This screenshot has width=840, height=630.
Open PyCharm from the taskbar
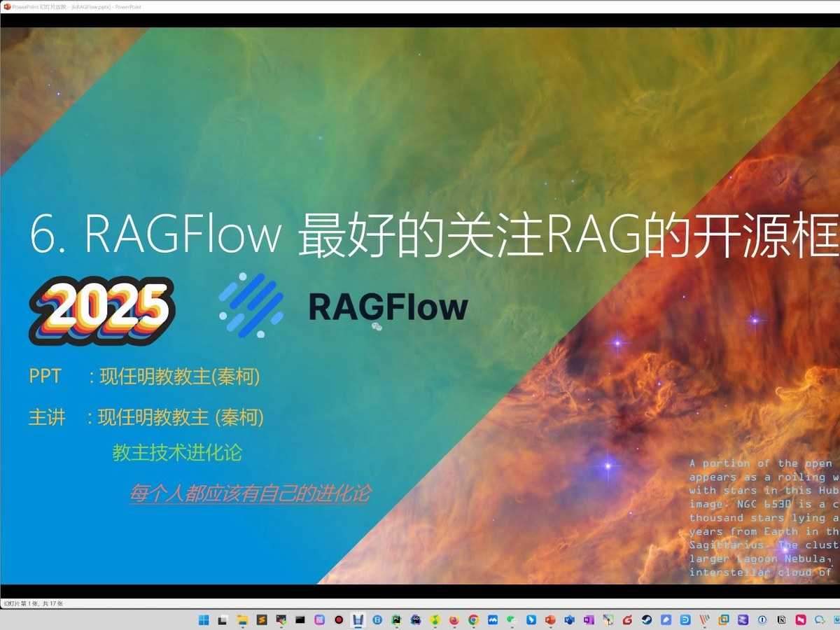[x=396, y=619]
